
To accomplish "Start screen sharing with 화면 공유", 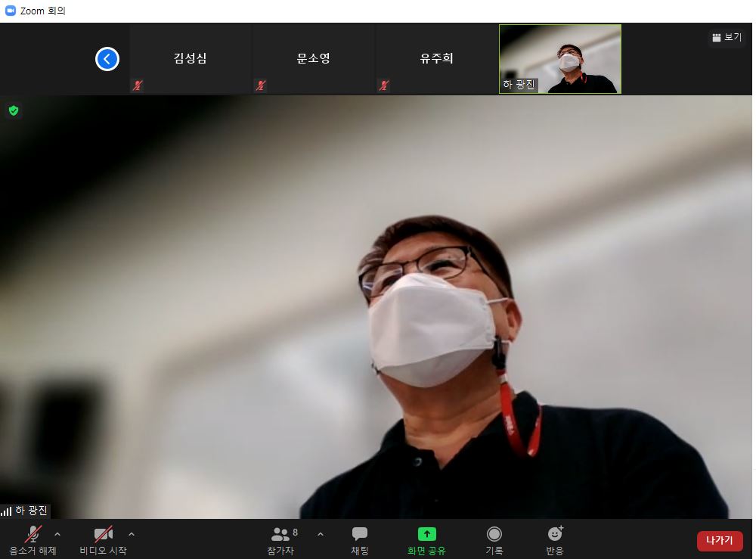I will point(426,535).
